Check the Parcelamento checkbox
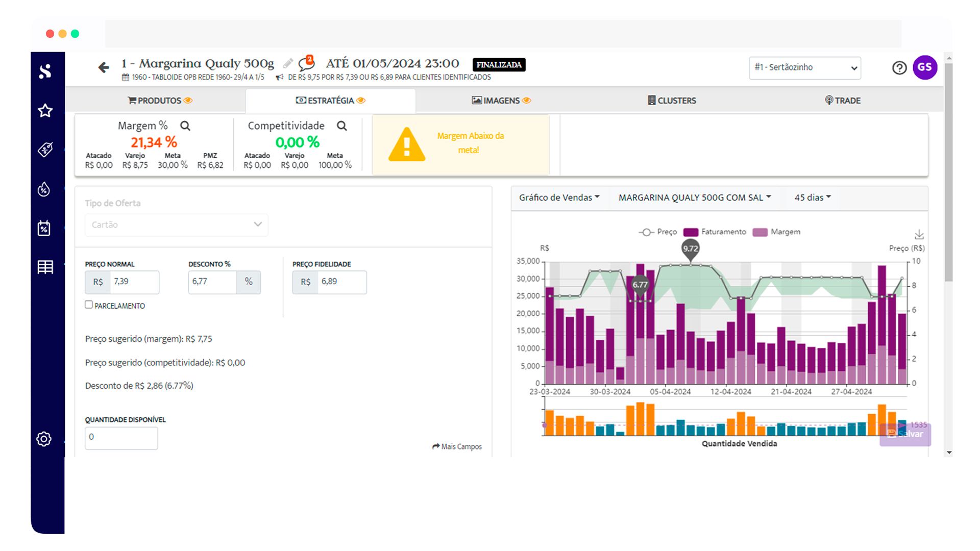The width and height of the screenshot is (980, 551). click(x=89, y=305)
